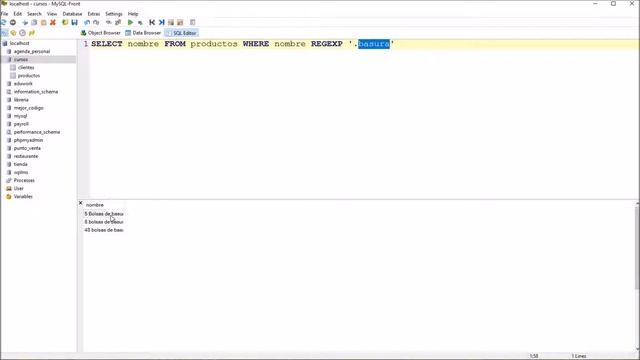640x360 pixels.
Task: Click into the SQL query editor line
Action: (364, 44)
